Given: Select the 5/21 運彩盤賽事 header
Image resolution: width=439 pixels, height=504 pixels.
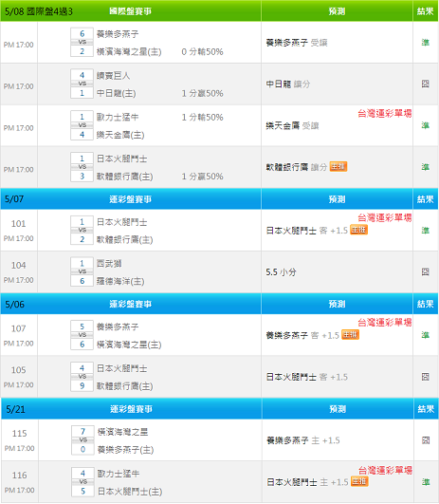Looking at the screenshot, I should [x=131, y=409].
